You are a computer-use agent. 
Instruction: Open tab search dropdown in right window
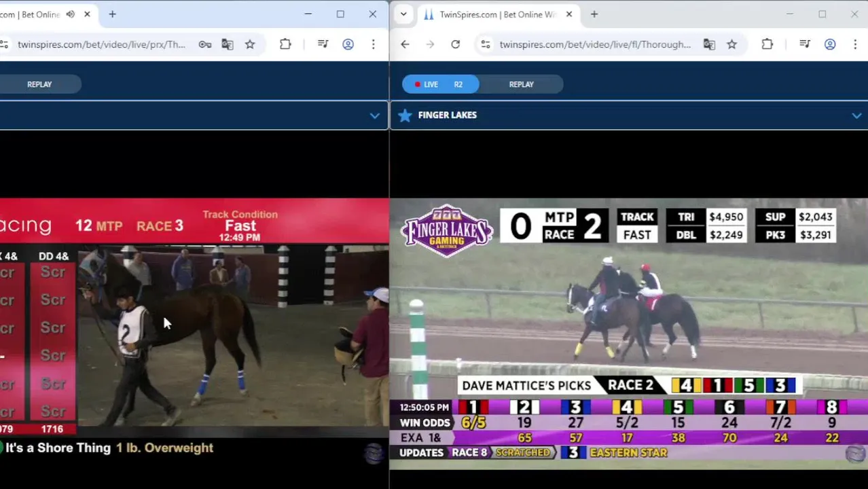403,14
